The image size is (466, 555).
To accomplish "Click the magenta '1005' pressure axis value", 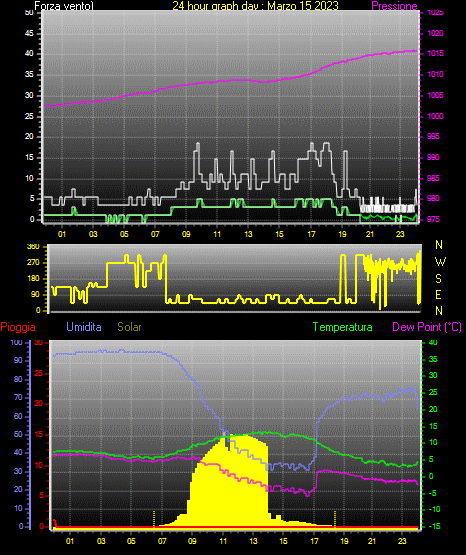I will pos(435,95).
